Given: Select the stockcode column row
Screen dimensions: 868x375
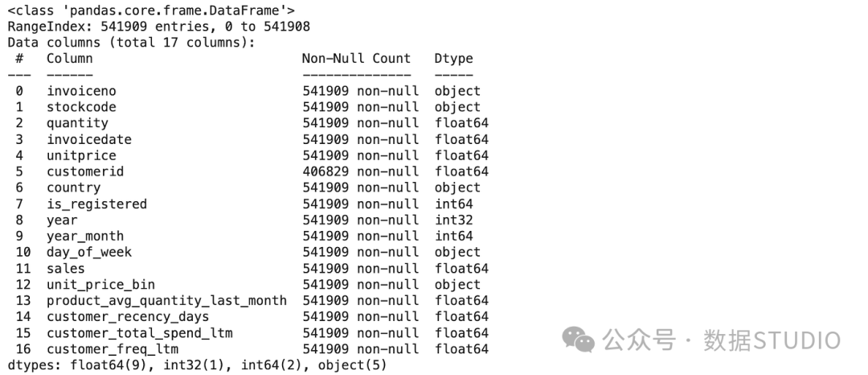Looking at the screenshot, I should [248, 107].
